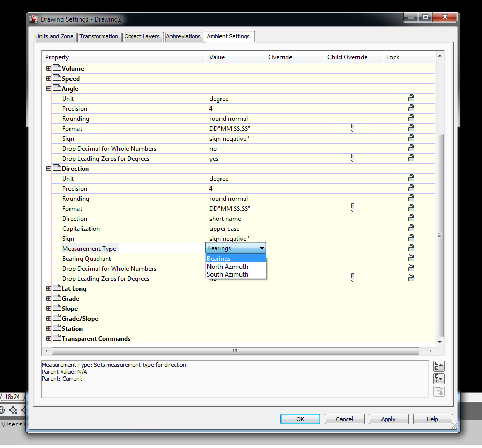Click lock in Direction Drop Leading Zeros row

coord(411,278)
